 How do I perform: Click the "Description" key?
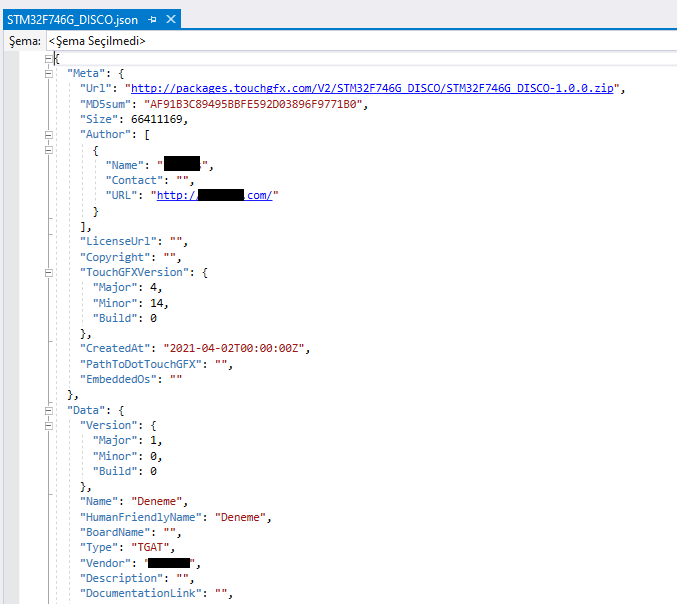[121, 579]
